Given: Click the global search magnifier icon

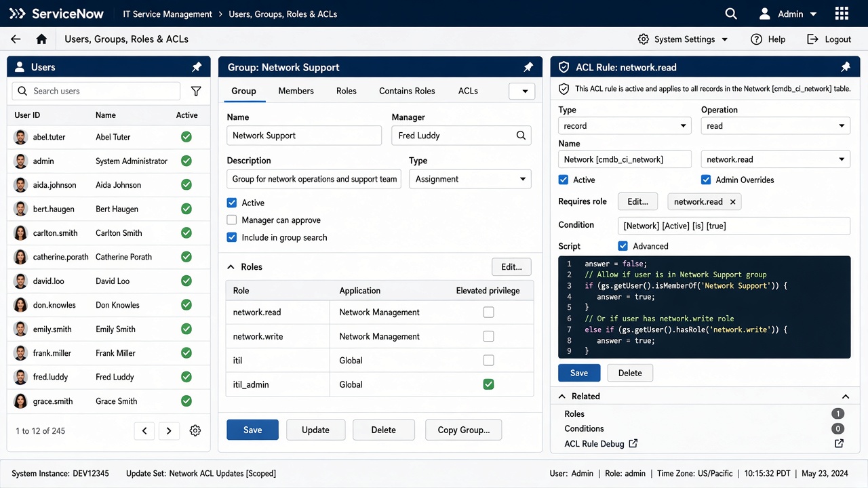Looking at the screenshot, I should (x=730, y=14).
